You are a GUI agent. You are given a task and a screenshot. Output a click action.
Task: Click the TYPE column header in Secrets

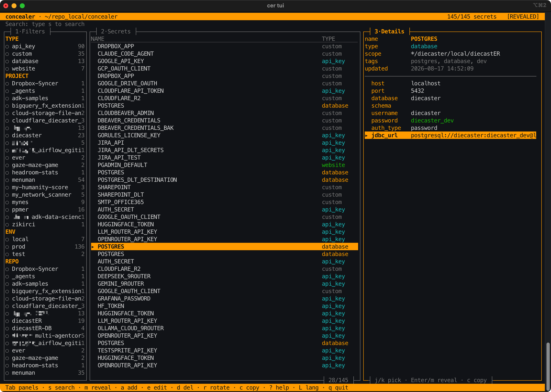328,39
